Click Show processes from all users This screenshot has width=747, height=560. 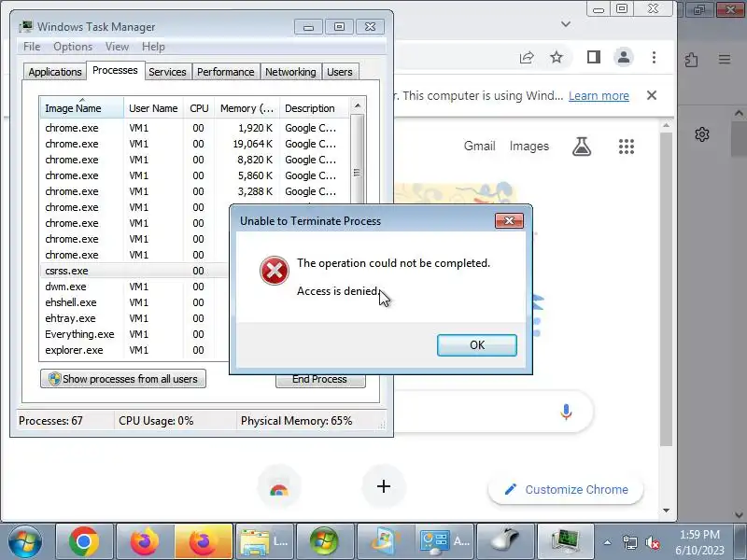123,379
